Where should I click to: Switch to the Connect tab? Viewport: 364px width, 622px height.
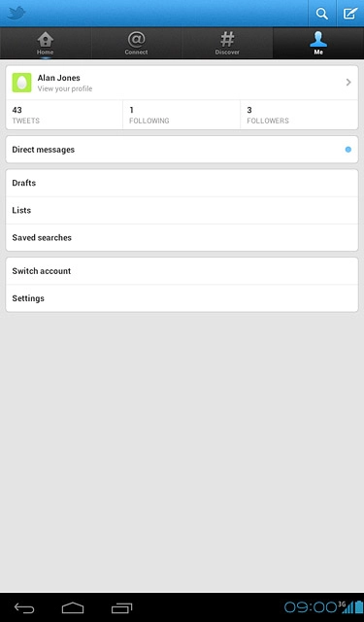click(x=136, y=43)
